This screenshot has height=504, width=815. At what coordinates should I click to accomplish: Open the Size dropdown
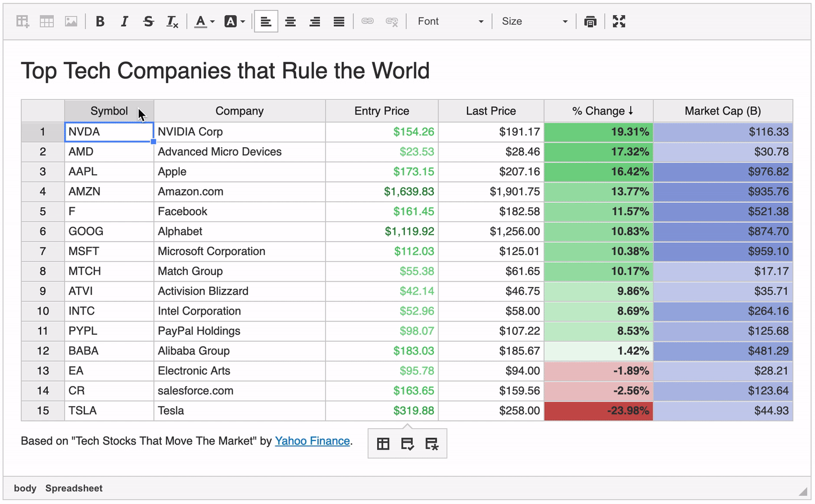coord(535,21)
